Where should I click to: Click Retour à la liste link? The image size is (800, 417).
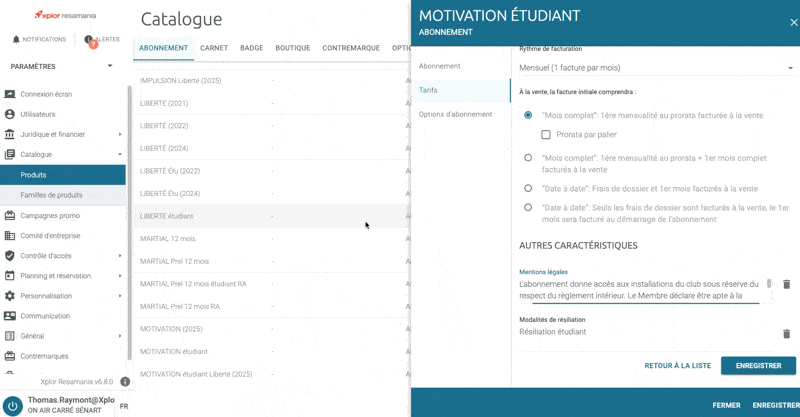click(x=678, y=366)
